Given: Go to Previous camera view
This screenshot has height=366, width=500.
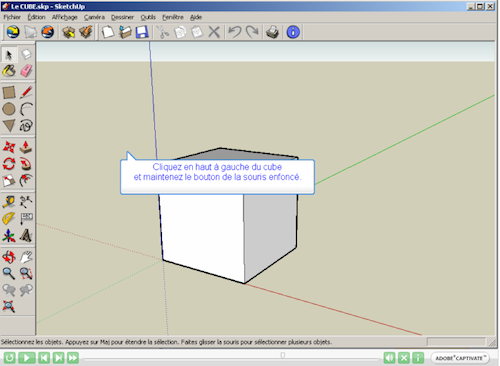Looking at the screenshot, I should pos(9,290).
